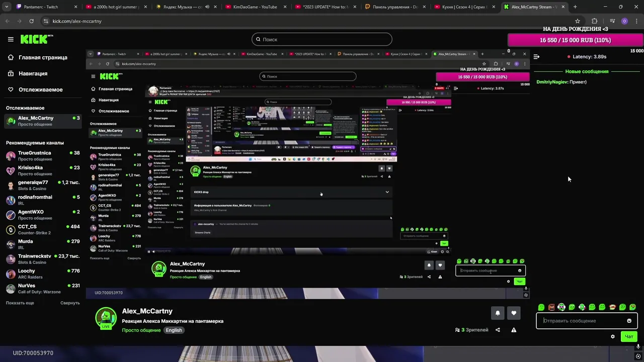Open generalqw77 recommended channel
Screen dimensions: 644x362
[42, 186]
